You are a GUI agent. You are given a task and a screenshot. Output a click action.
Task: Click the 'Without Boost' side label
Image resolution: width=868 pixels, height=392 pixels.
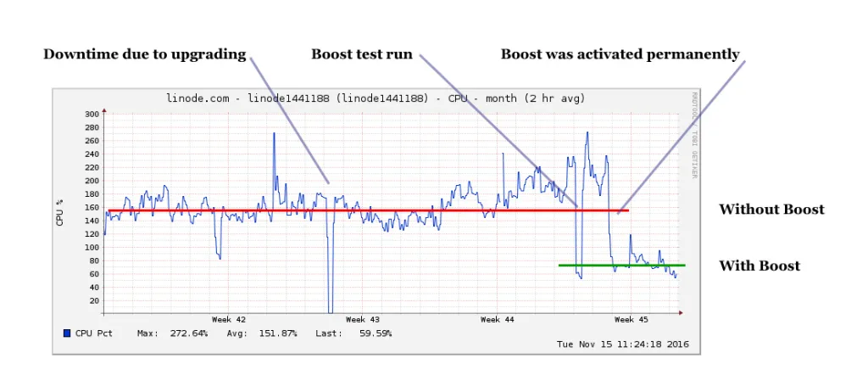click(x=771, y=210)
